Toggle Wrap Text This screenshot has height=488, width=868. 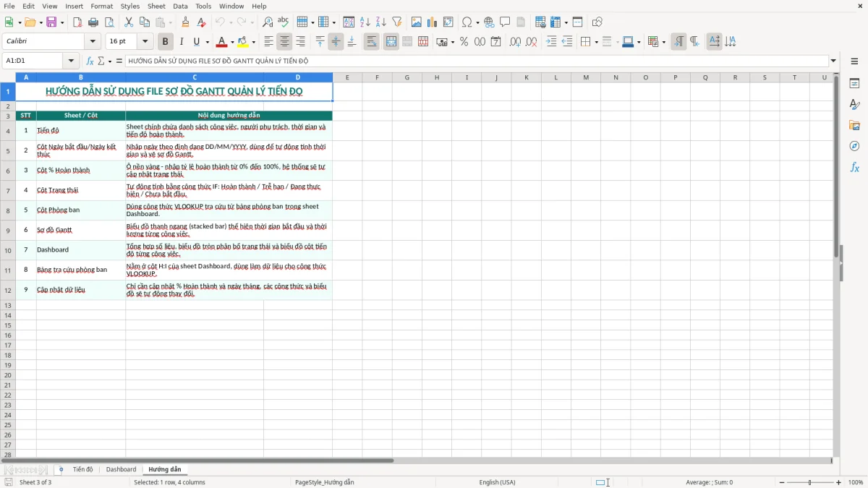[x=371, y=42]
